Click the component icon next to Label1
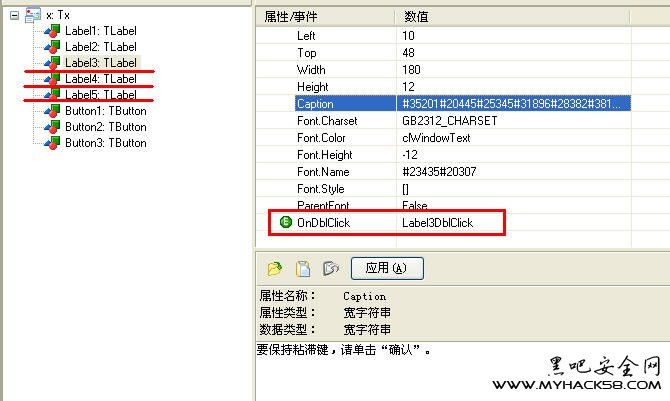The width and height of the screenshot is (670, 401). tap(52, 31)
